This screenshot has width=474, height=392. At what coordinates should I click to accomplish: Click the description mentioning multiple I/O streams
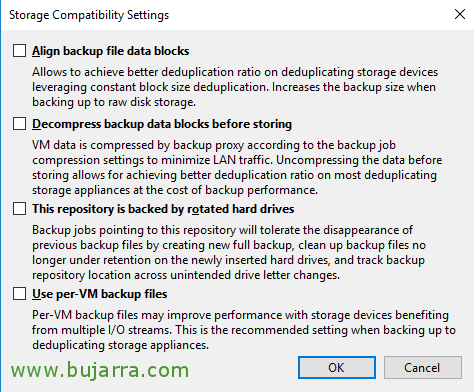(x=244, y=330)
